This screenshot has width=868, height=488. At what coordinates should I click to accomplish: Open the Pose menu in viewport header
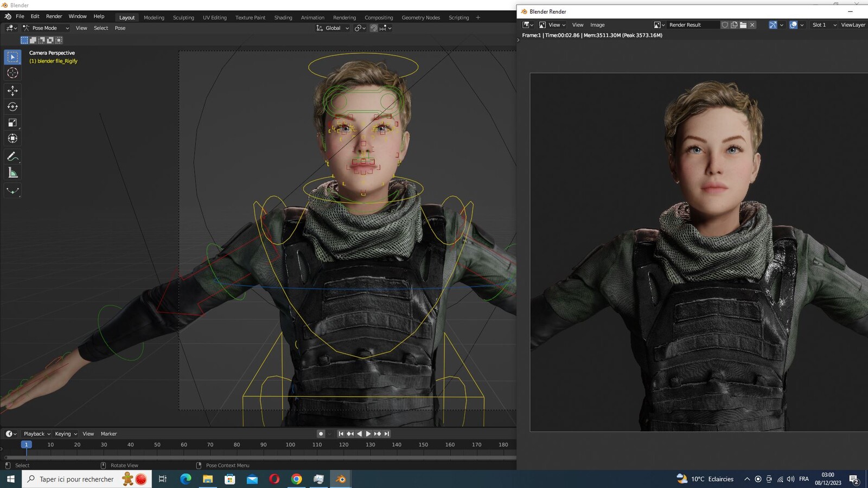point(120,28)
